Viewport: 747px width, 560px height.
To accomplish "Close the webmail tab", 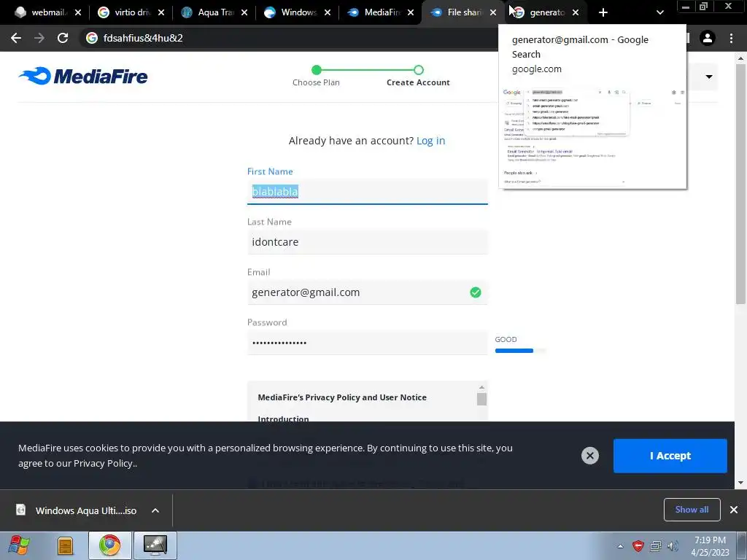I will [78, 12].
